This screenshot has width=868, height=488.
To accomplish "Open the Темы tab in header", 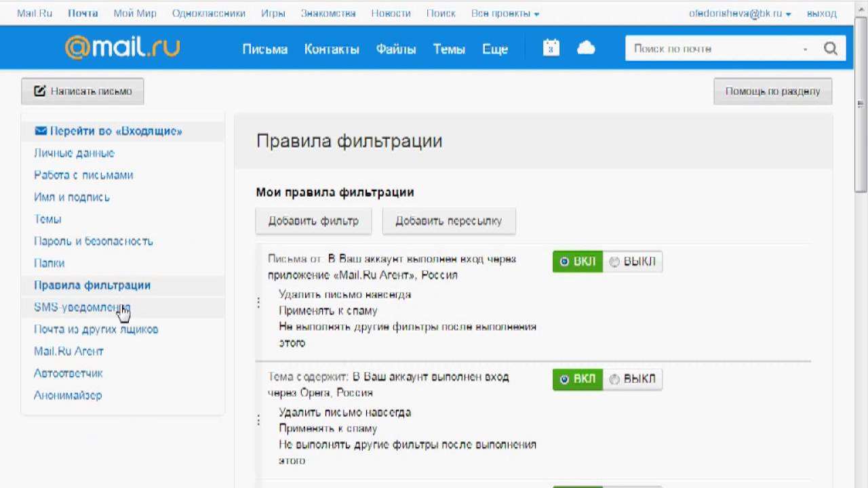I will pos(449,49).
